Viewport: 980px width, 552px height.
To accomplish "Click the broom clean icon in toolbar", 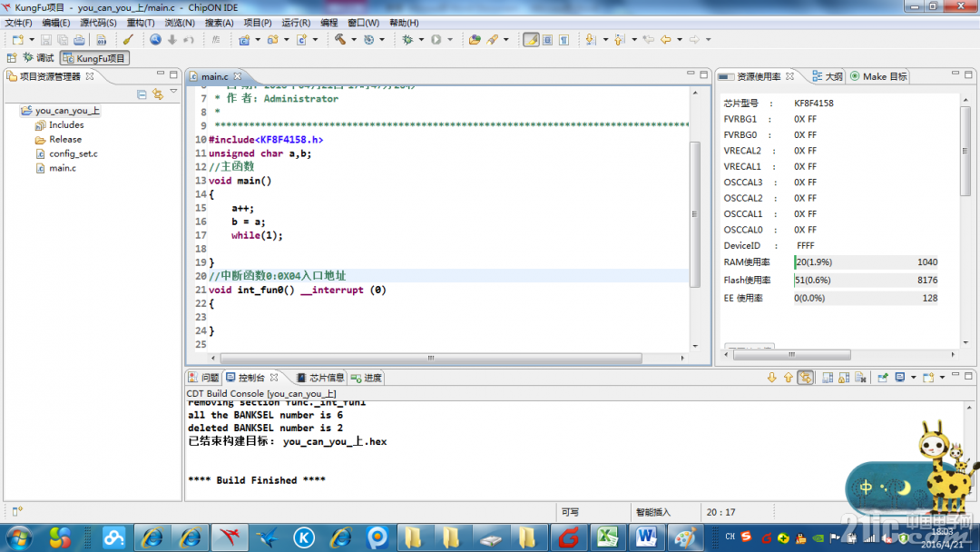I will [x=128, y=39].
